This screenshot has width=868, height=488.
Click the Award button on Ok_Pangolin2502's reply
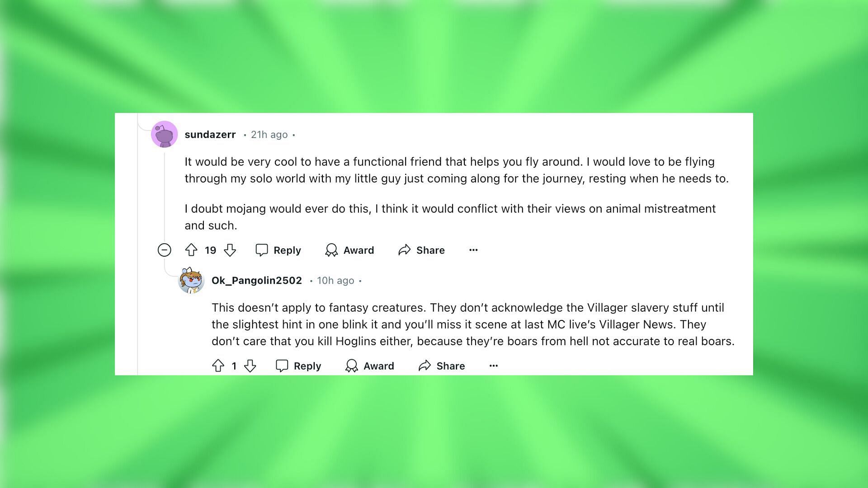[370, 365]
